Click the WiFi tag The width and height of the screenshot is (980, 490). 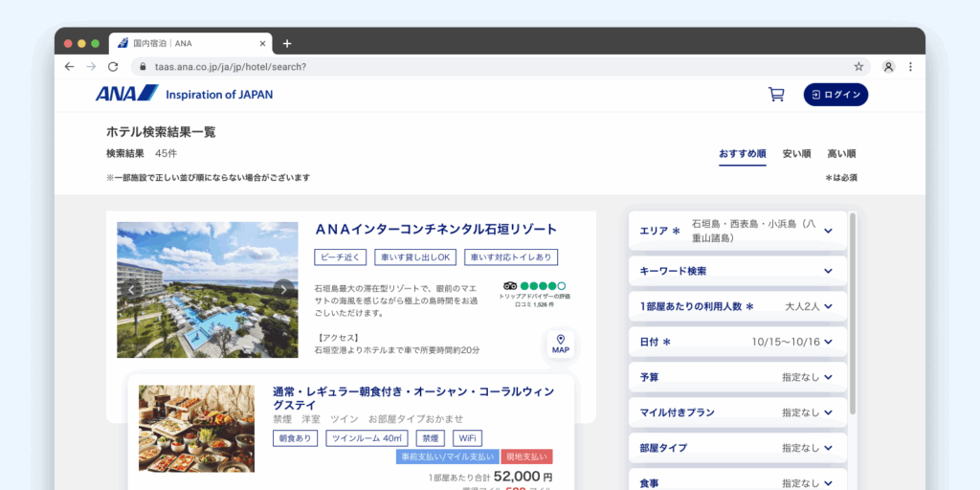point(467,438)
